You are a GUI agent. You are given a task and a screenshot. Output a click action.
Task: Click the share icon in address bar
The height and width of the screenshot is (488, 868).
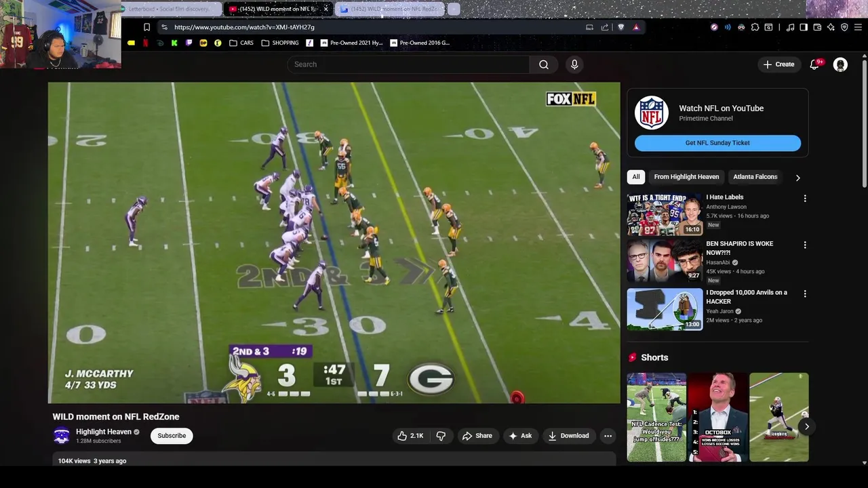pos(605,27)
